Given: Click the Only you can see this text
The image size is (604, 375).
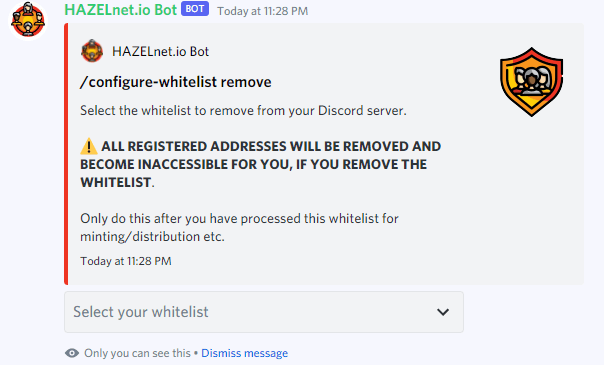Looking at the screenshot, I should click(137, 353).
